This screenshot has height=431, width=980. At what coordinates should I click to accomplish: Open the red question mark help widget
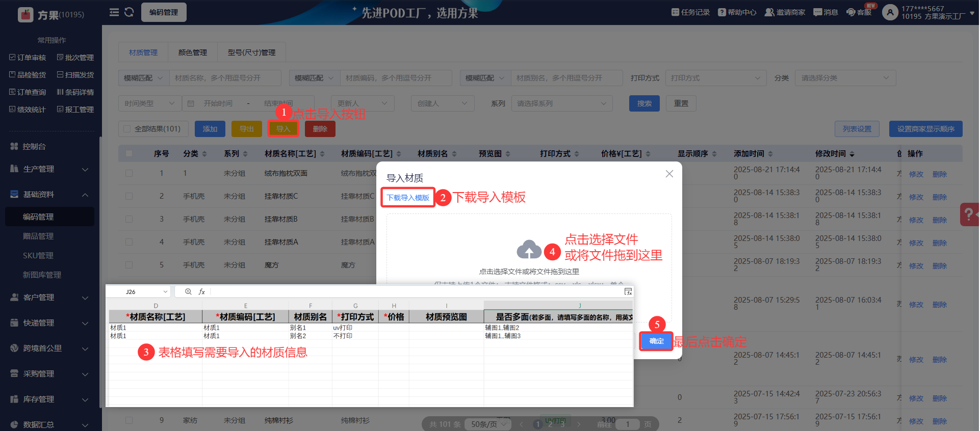pyautogui.click(x=969, y=214)
